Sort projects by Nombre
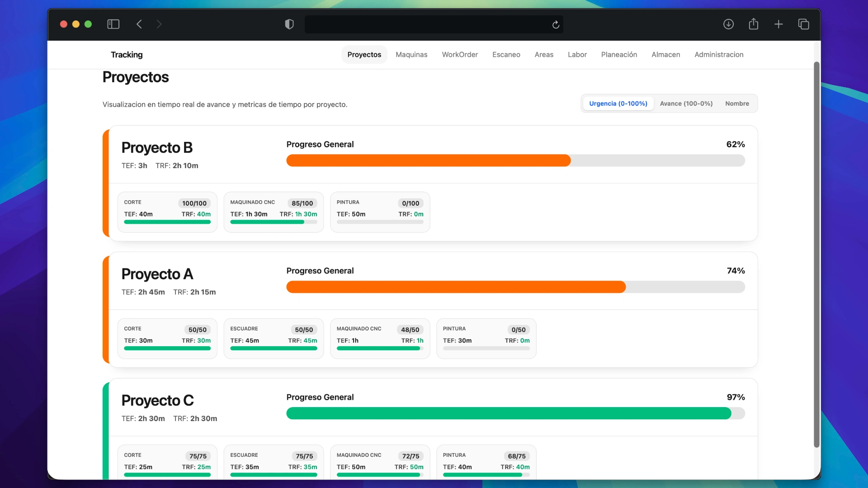The width and height of the screenshot is (868, 488). coord(737,103)
